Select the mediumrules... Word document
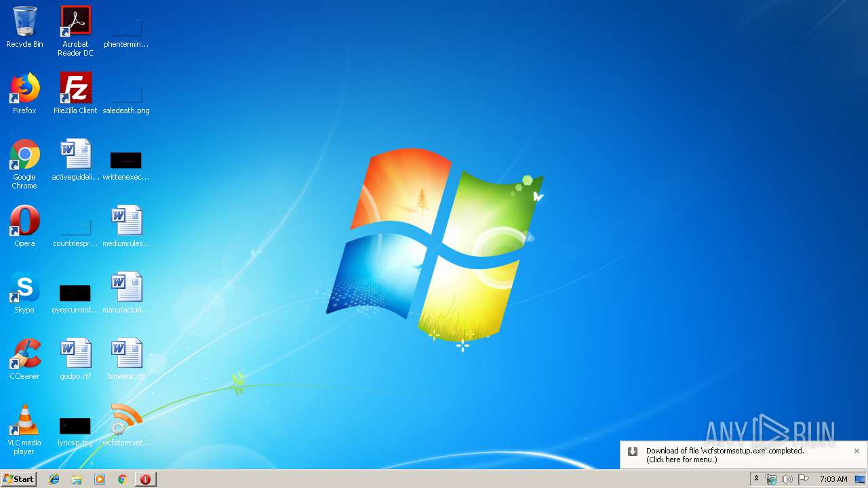 pos(126,226)
